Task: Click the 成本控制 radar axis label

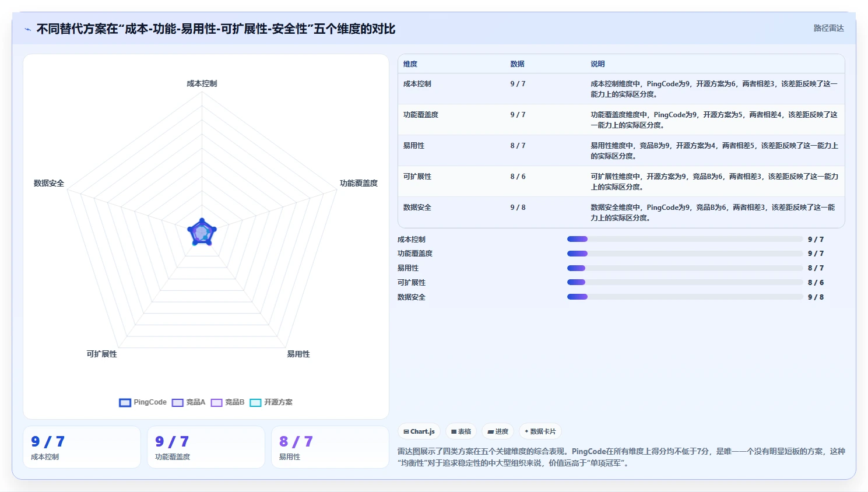Action: (202, 84)
